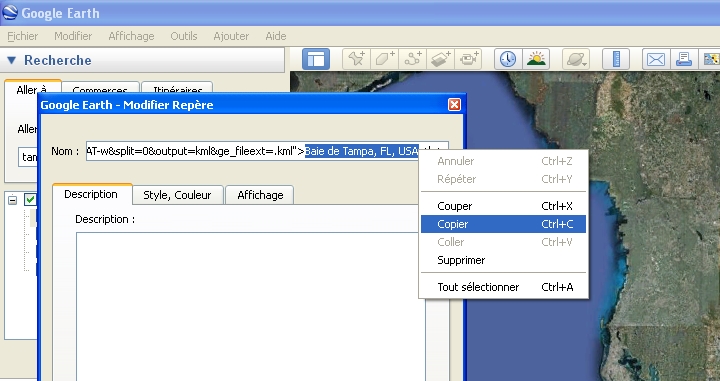The width and height of the screenshot is (720, 381).
Task: Switch to the Commerces tab
Action: [100, 88]
